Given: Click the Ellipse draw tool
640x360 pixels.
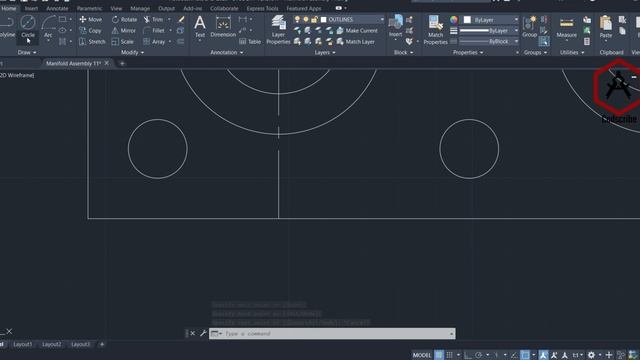Looking at the screenshot, I should pos(62,31).
